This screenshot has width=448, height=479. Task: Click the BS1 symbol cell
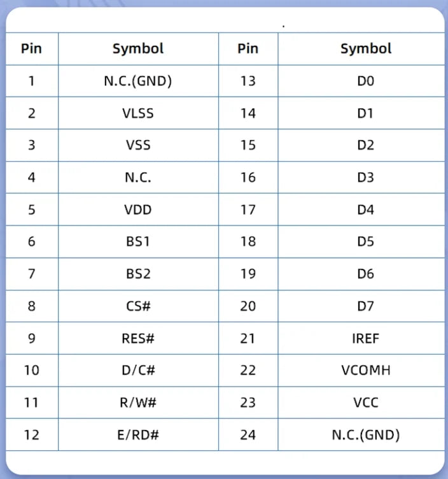pos(138,241)
